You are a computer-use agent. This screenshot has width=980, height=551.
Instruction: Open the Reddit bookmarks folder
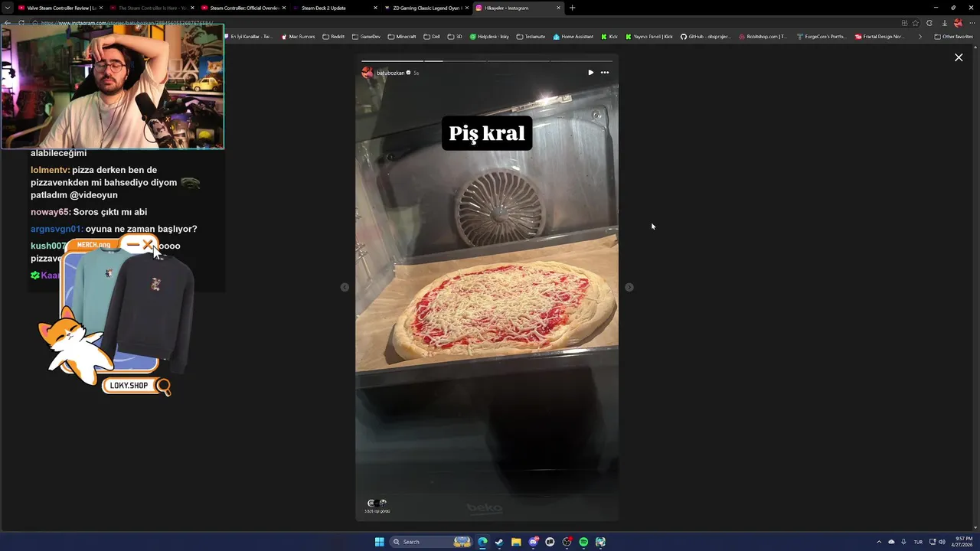click(x=334, y=37)
